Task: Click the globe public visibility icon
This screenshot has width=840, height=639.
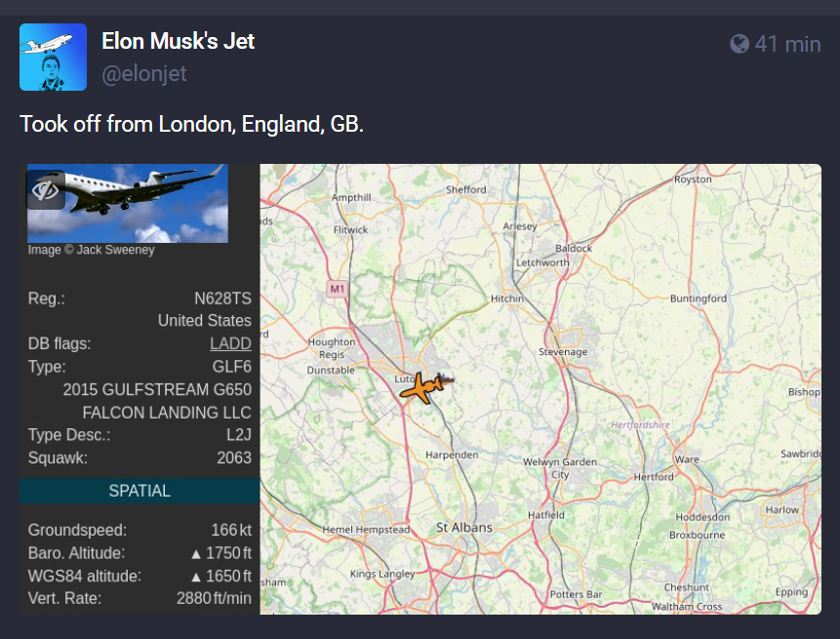Action: click(x=740, y=44)
